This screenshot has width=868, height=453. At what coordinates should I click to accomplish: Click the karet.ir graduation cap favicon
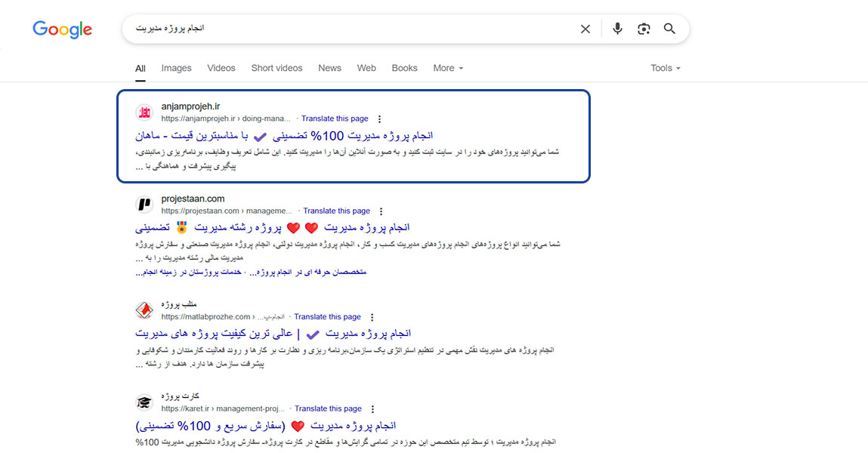coord(144,402)
